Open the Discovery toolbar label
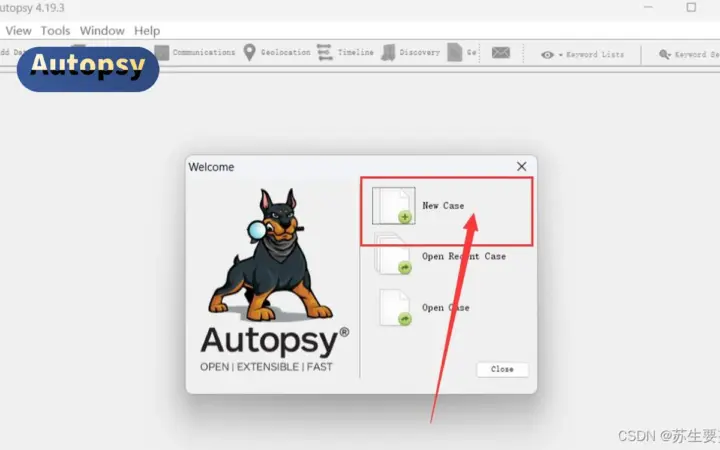 [x=420, y=52]
